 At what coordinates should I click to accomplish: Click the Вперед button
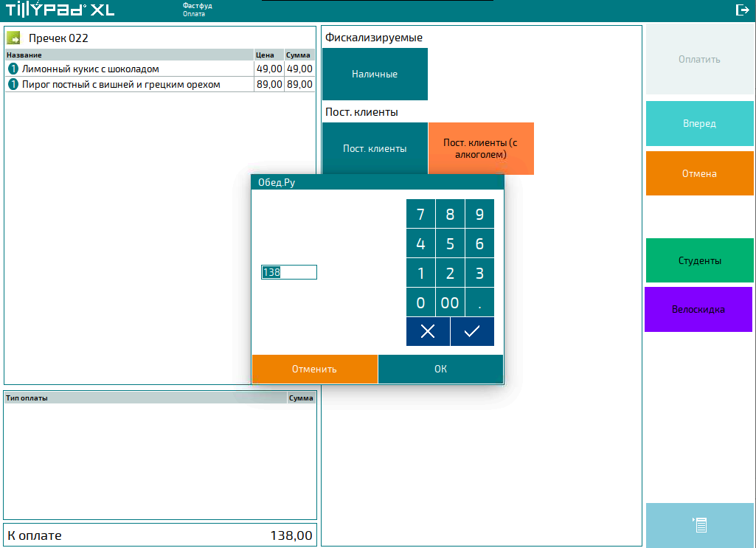coord(699,124)
